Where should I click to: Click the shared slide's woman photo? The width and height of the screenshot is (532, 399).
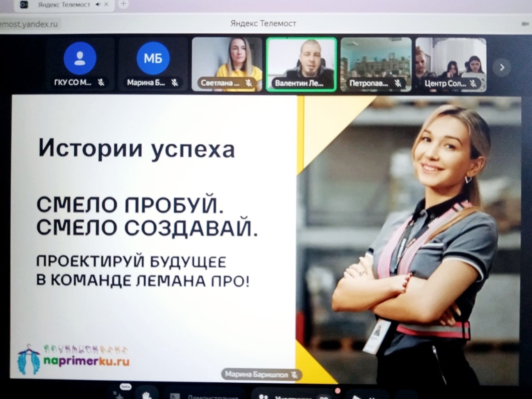[x=409, y=239]
